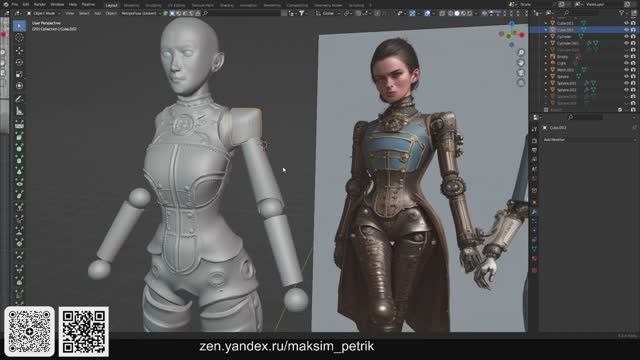Select the Move tool
Image resolution: width=640 pixels, height=360 pixels.
(19, 51)
